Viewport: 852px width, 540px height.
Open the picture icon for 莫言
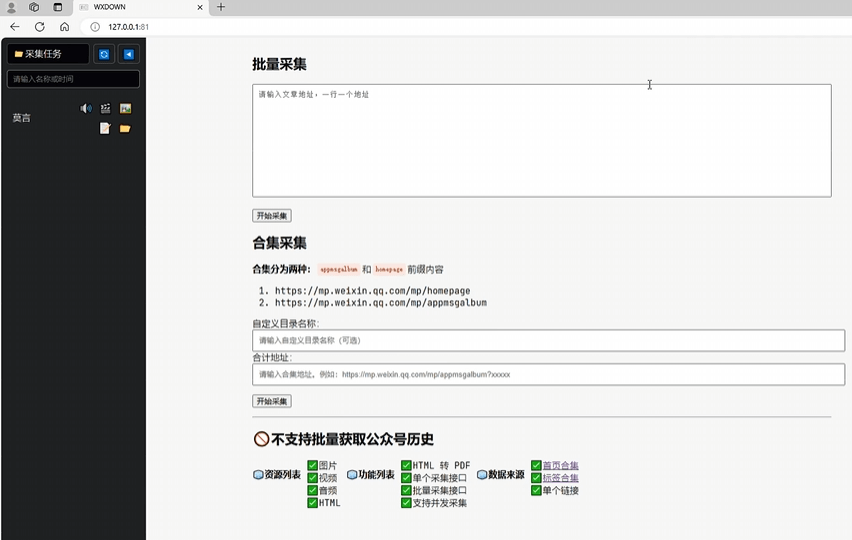125,108
